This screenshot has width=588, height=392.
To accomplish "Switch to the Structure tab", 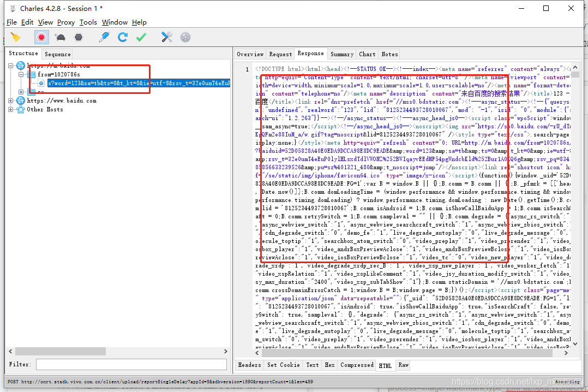I will [23, 54].
